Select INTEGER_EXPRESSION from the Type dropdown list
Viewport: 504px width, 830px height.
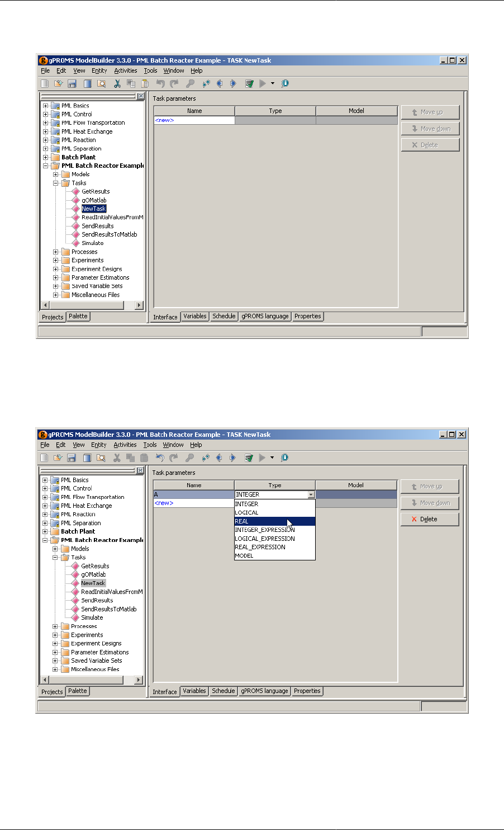coord(275,530)
